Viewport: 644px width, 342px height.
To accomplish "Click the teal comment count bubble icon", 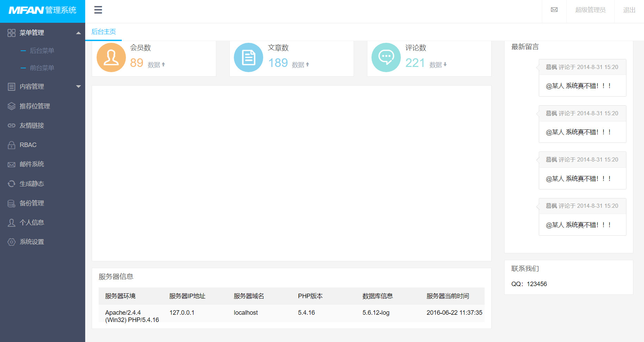I will (x=386, y=57).
